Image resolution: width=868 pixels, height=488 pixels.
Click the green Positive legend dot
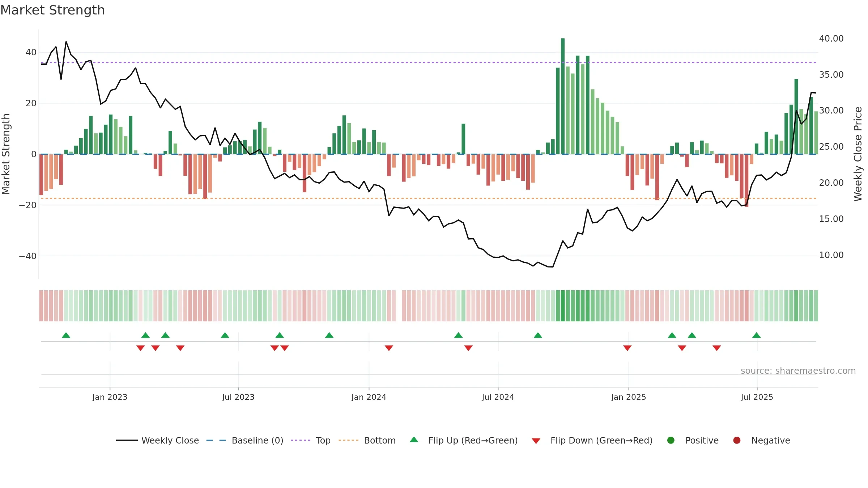click(671, 440)
